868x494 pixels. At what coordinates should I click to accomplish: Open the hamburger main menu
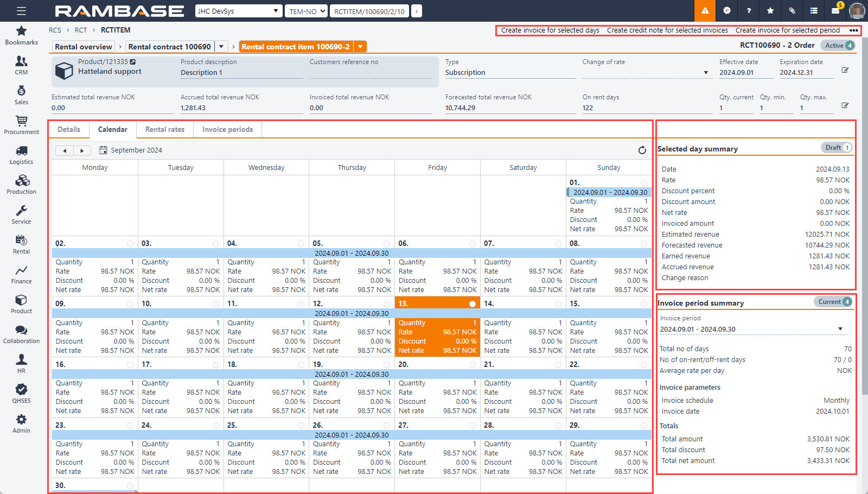pyautogui.click(x=21, y=11)
